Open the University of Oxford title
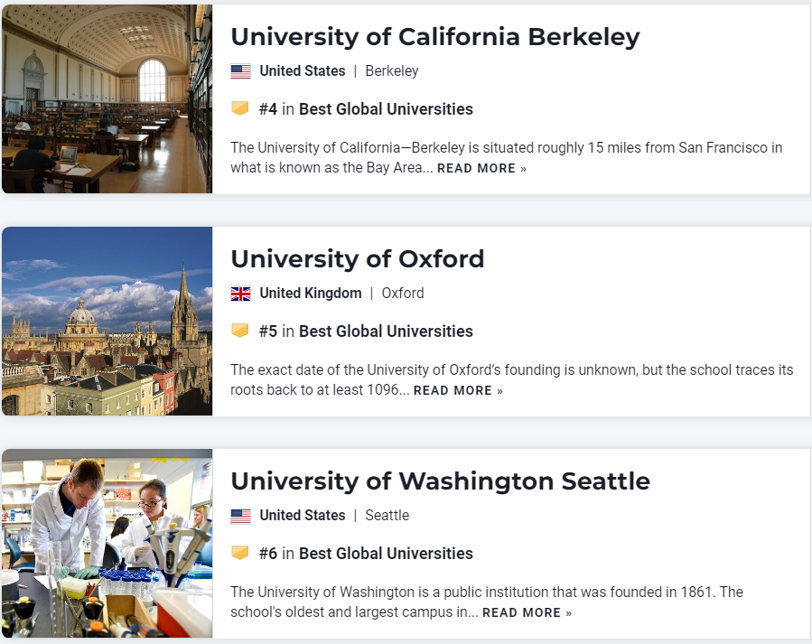Viewport: 812px width, 644px height. click(x=358, y=259)
